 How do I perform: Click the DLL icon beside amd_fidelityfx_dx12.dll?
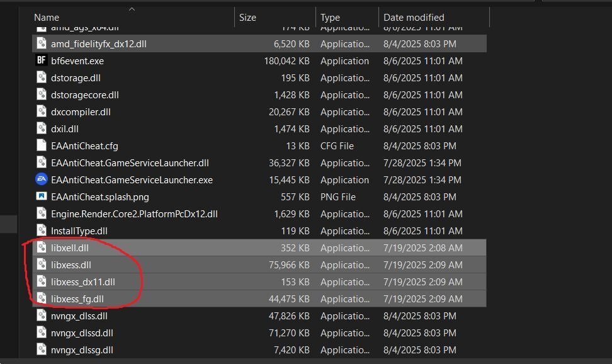coord(42,43)
